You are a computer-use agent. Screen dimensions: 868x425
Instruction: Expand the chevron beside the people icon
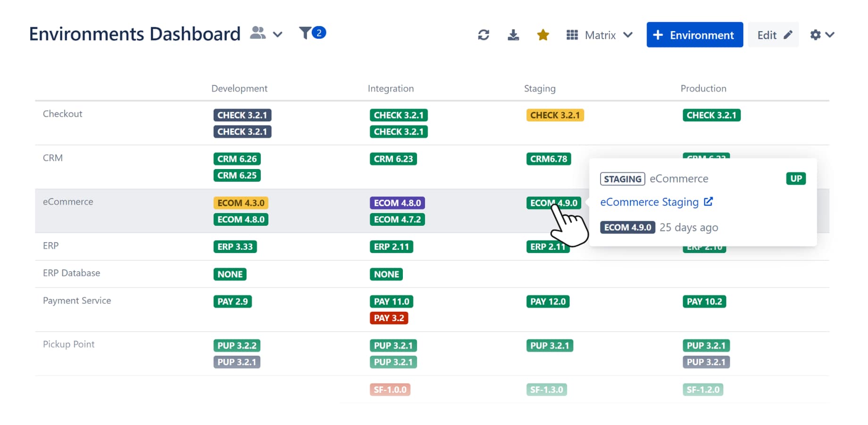[277, 34]
